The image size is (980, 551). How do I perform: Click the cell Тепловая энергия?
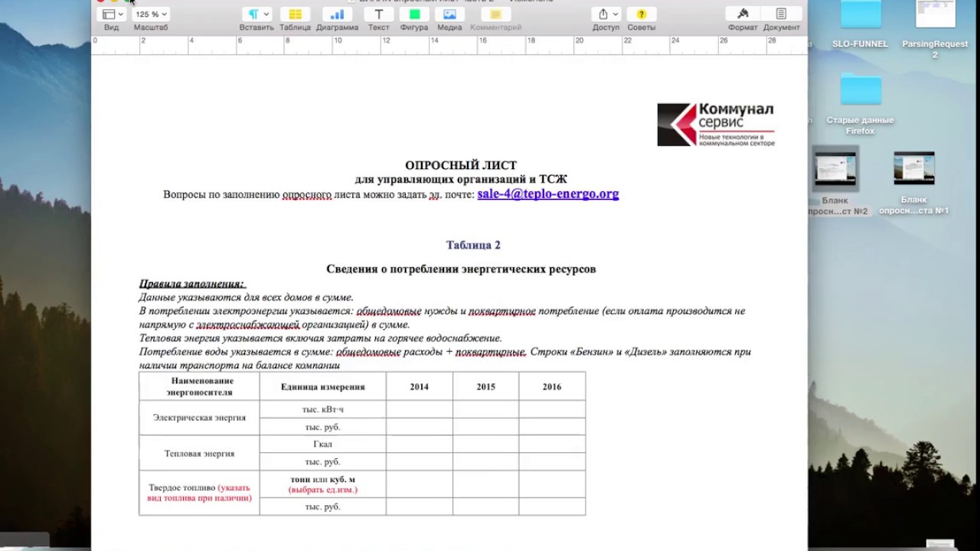click(199, 453)
